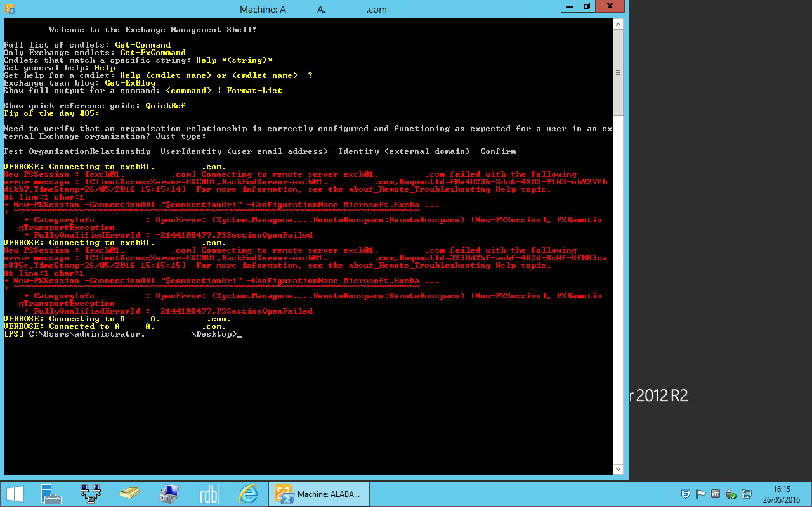Launch the rdb application from the taskbar
The image size is (812, 507).
(x=208, y=494)
